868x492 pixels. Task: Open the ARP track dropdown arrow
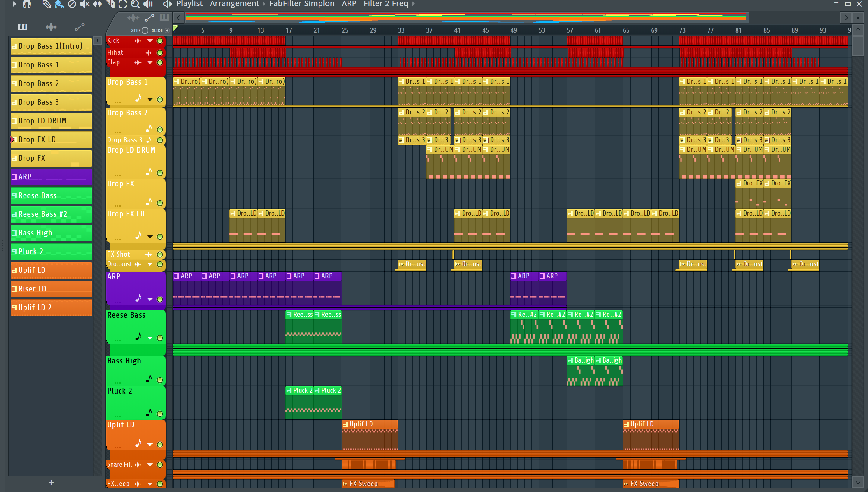[150, 299]
